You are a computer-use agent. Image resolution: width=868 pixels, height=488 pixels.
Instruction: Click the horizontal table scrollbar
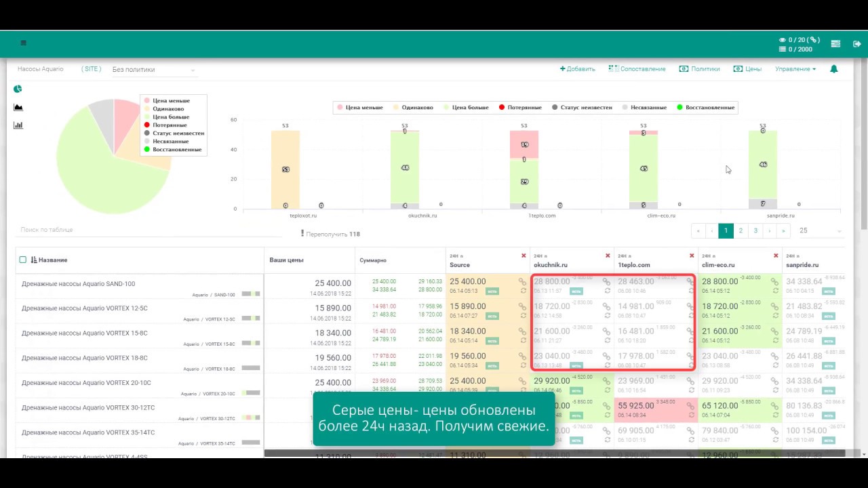pyautogui.click(x=555, y=453)
